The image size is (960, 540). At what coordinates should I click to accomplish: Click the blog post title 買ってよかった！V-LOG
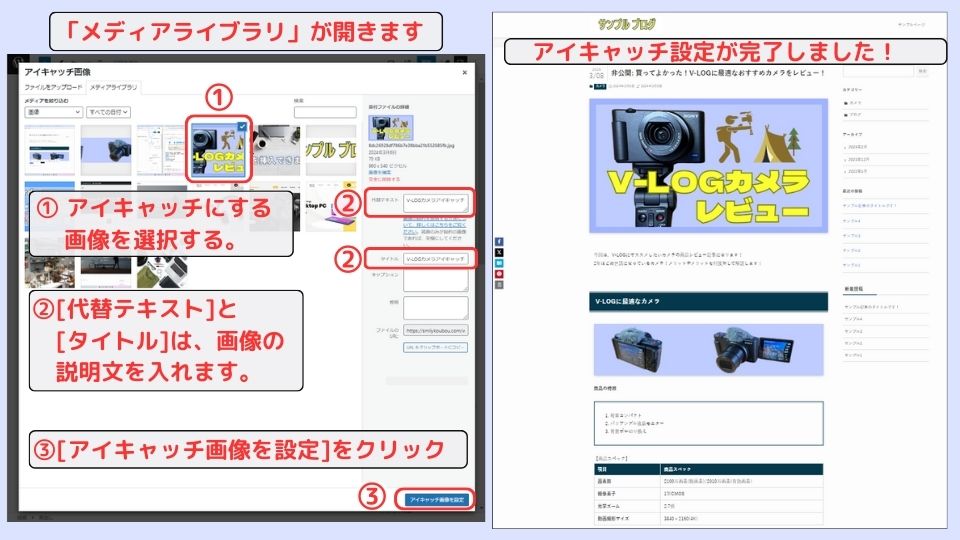click(x=718, y=73)
